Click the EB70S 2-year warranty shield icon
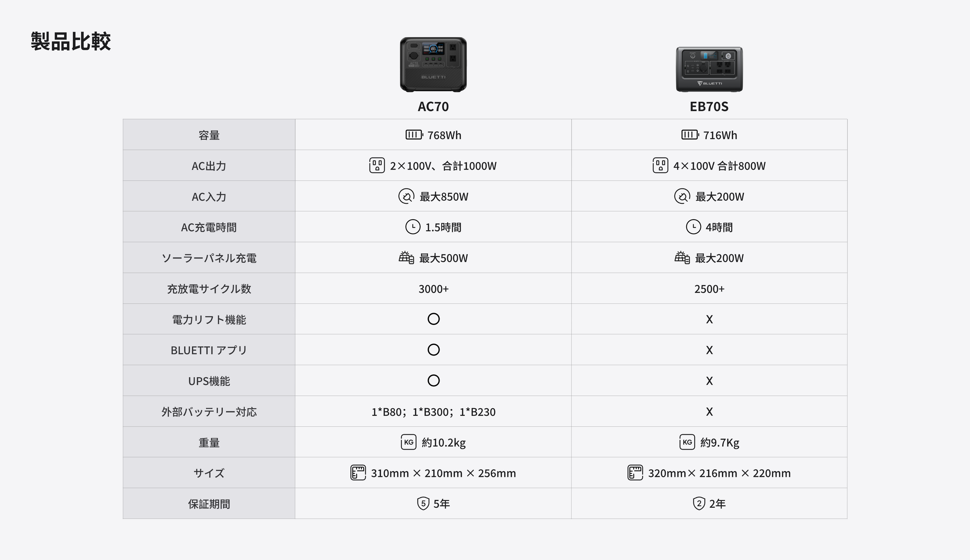Screen dimensions: 970x560 699,504
